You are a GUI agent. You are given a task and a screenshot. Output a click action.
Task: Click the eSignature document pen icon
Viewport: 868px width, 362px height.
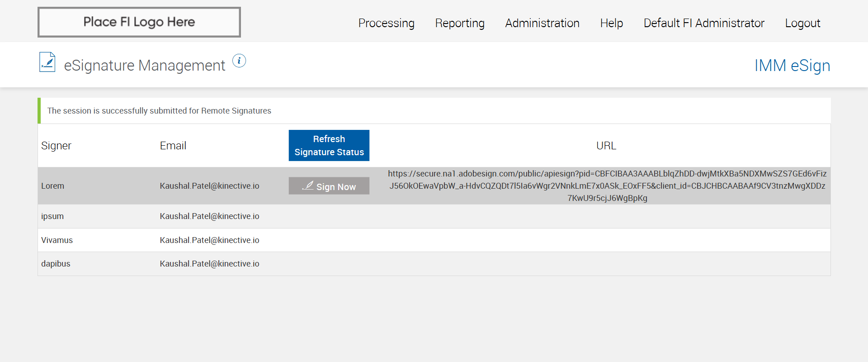click(x=47, y=62)
